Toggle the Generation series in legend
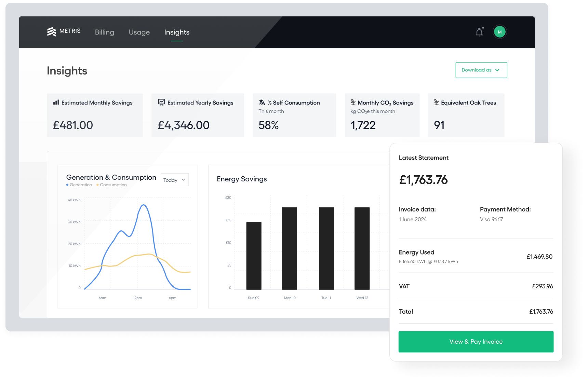This screenshot has height=383, width=588. click(x=79, y=185)
